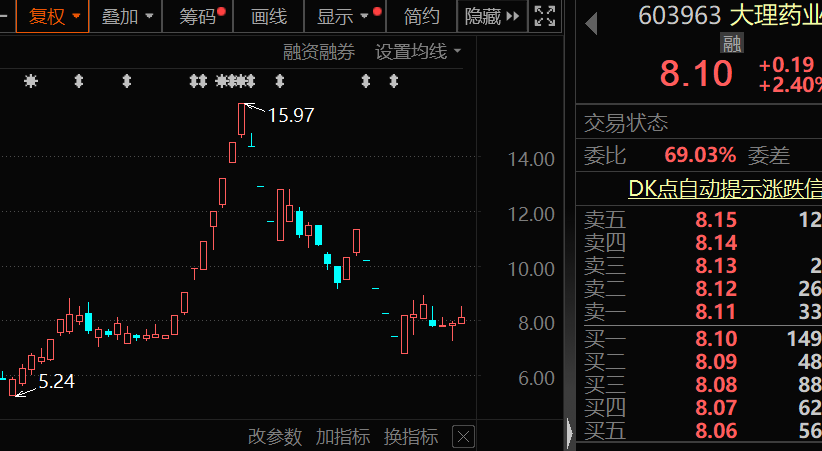Click the 融 margin trading badge
This screenshot has height=451, width=822.
tap(732, 44)
